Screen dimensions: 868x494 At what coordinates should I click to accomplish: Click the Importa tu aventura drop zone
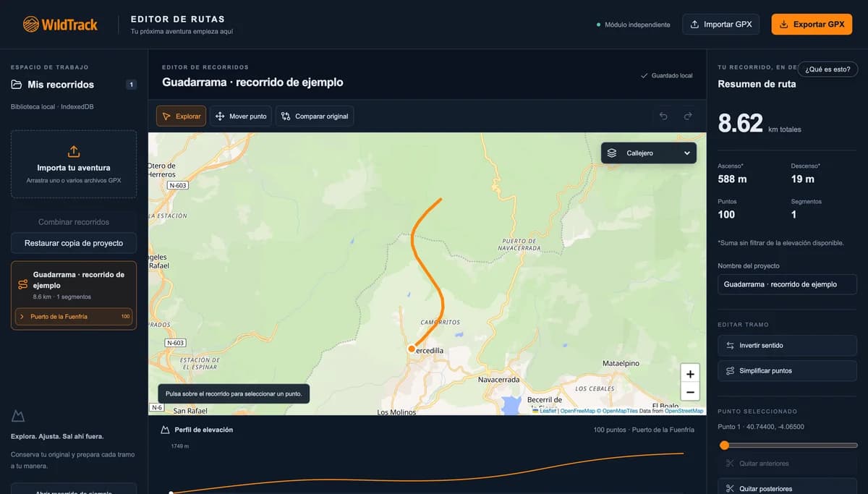(x=74, y=164)
